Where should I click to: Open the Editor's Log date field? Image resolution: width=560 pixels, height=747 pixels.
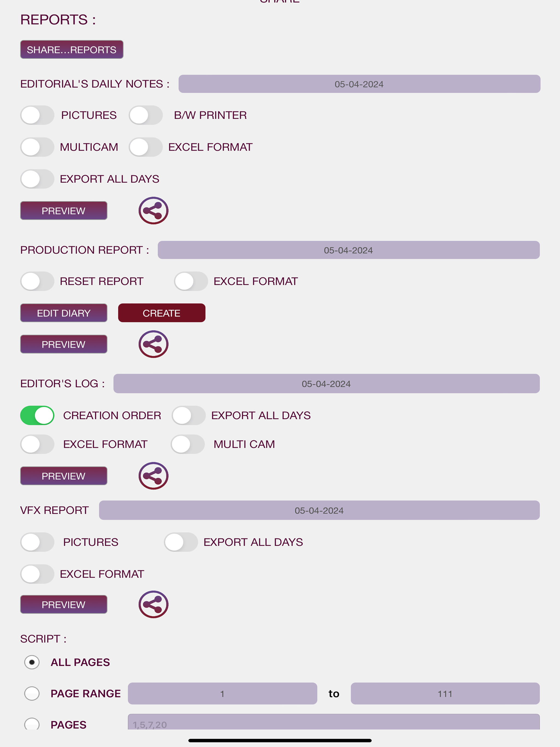[326, 383]
